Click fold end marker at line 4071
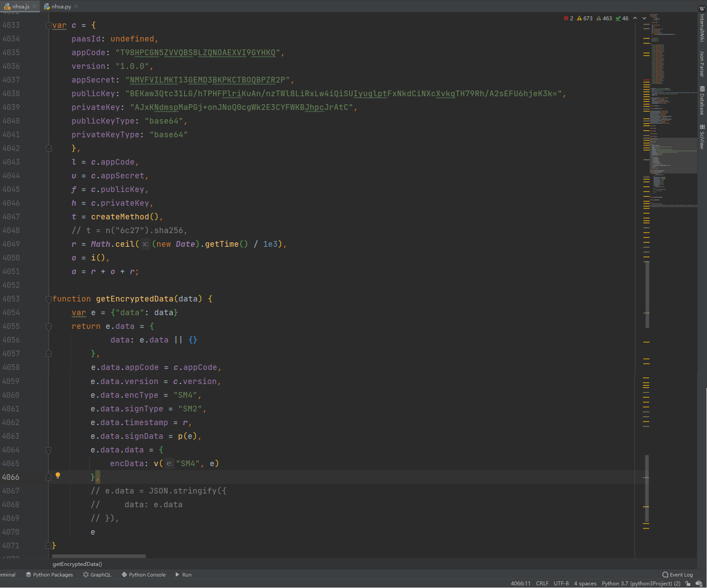Image resolution: width=707 pixels, height=588 pixels. pyautogui.click(x=49, y=546)
